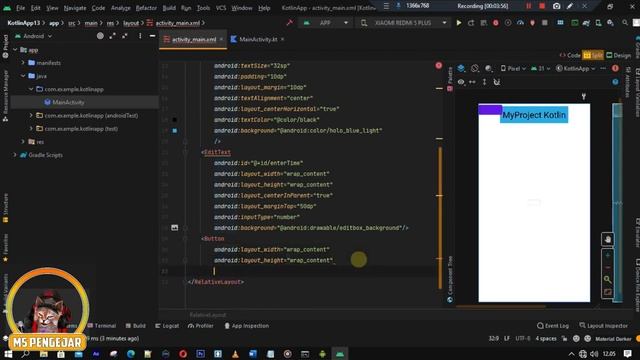Click the light blue color swatch in the gutter
The height and width of the screenshot is (360, 640).
tap(175, 131)
